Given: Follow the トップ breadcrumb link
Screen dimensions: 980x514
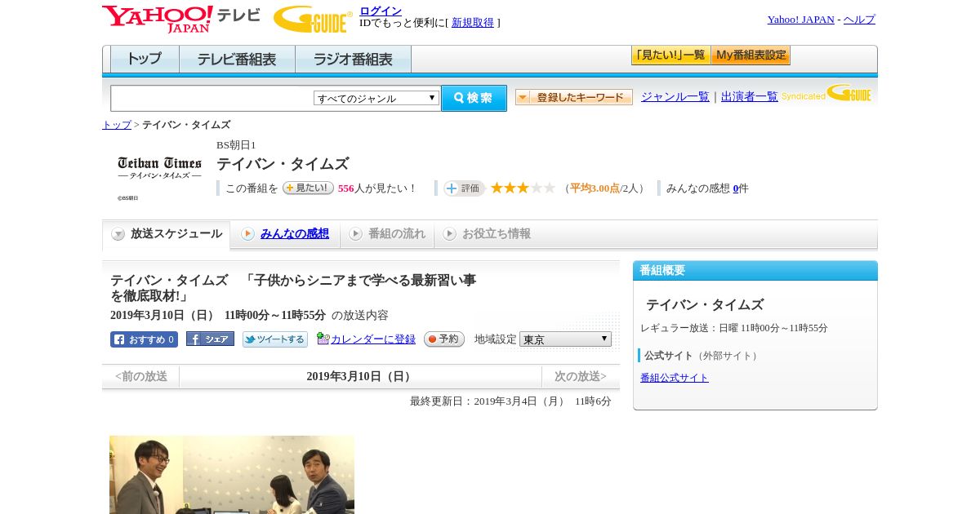Looking at the screenshot, I should (117, 125).
